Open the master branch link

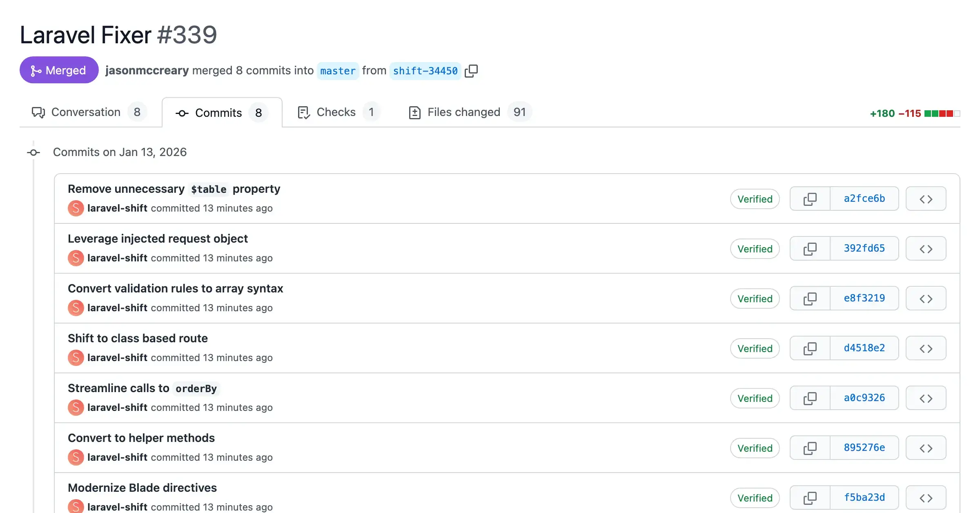(x=338, y=71)
